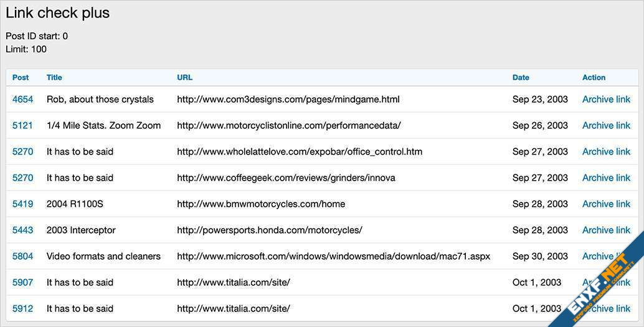Open post 4654 link
The width and height of the screenshot is (644, 327).
tap(22, 99)
